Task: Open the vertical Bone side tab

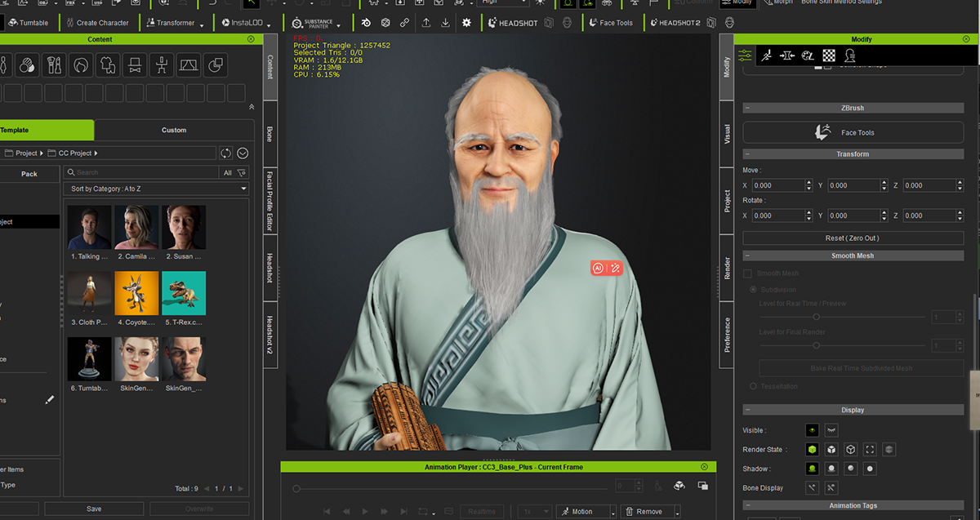Action: point(269,134)
